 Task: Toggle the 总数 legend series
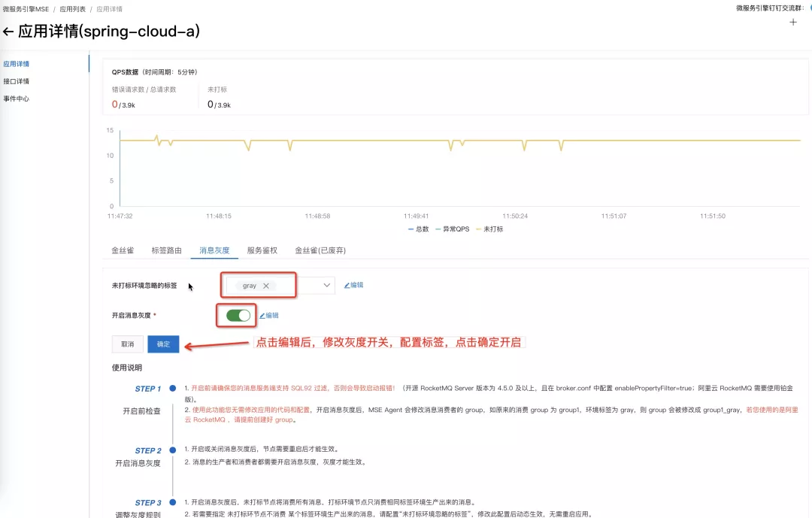419,229
